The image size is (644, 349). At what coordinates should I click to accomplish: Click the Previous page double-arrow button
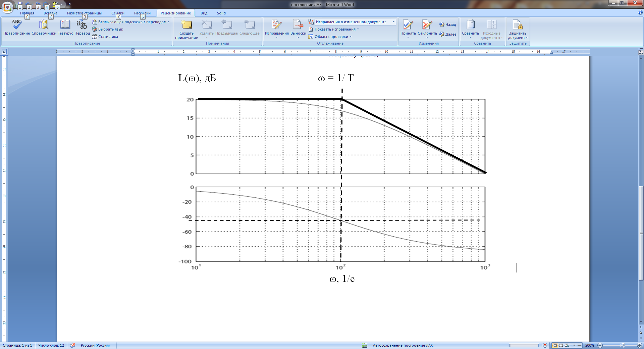(x=641, y=327)
